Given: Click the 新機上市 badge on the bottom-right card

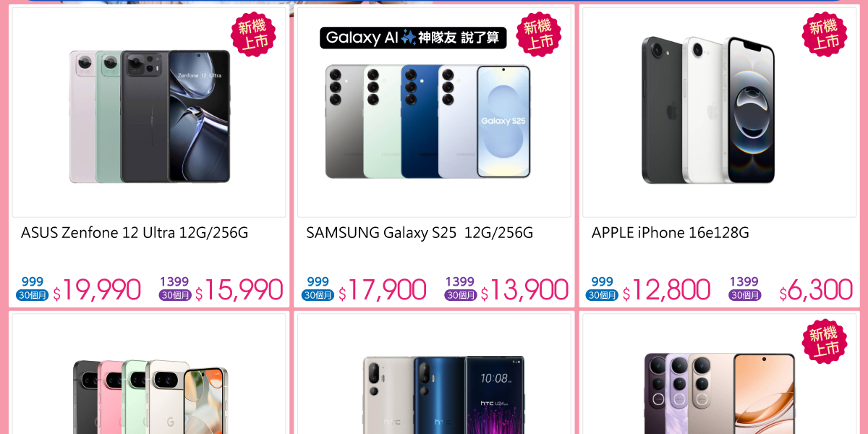Looking at the screenshot, I should pos(825,342).
